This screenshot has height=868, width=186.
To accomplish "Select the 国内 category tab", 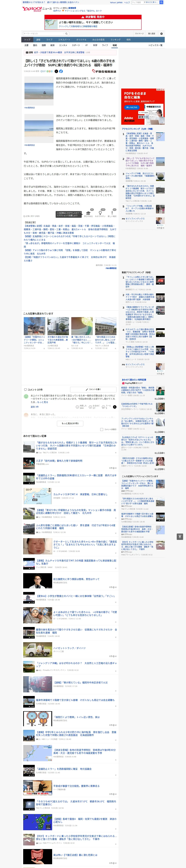I will (x=35, y=45).
